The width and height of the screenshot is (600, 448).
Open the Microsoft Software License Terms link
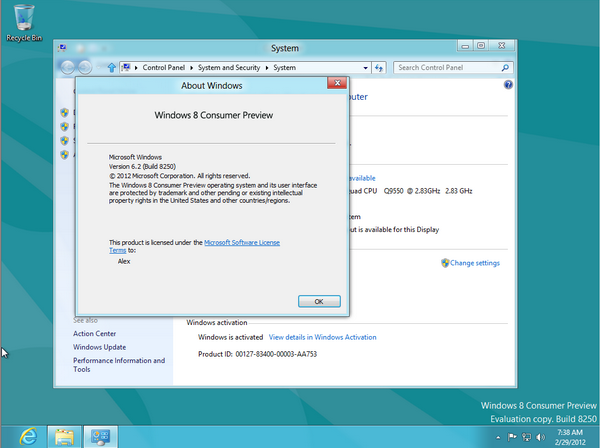point(242,243)
